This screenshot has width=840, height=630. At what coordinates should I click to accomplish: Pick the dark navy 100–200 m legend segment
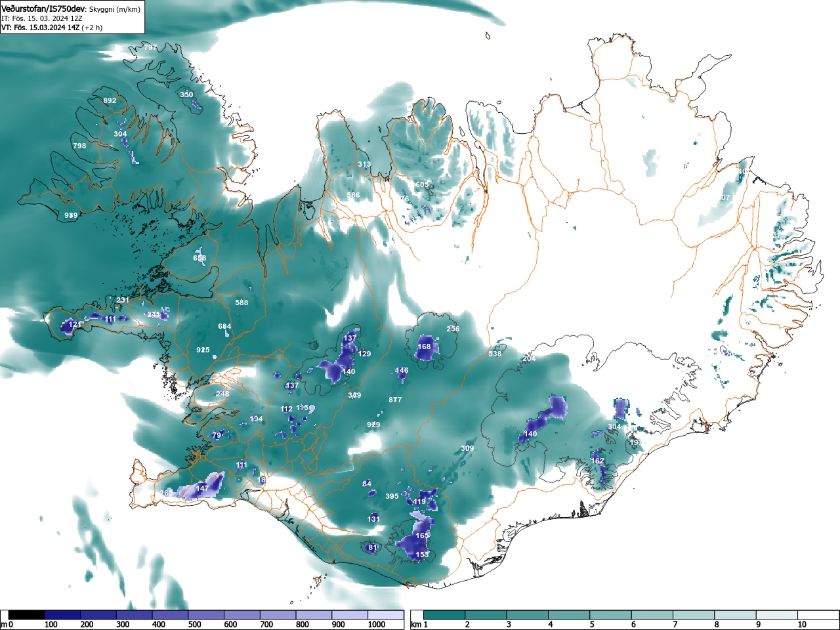[62, 615]
